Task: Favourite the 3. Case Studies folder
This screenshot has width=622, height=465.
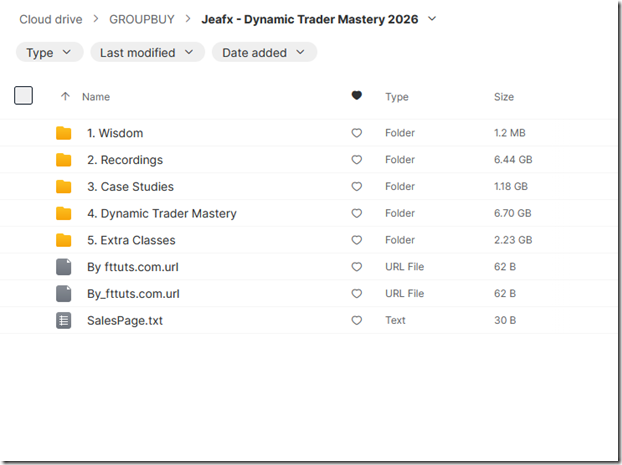Action: 357,186
